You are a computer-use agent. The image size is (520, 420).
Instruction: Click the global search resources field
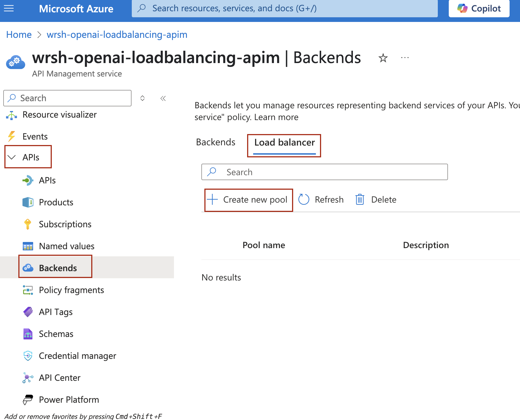click(x=285, y=8)
